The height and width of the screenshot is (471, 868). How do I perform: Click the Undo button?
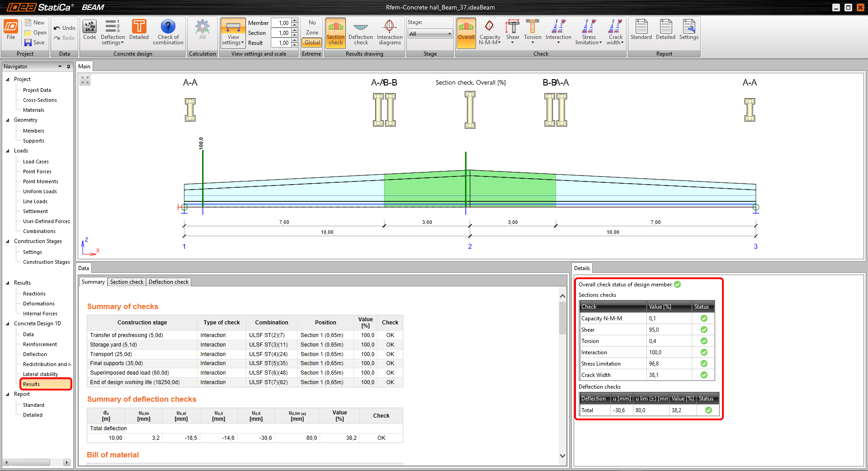pyautogui.click(x=64, y=28)
